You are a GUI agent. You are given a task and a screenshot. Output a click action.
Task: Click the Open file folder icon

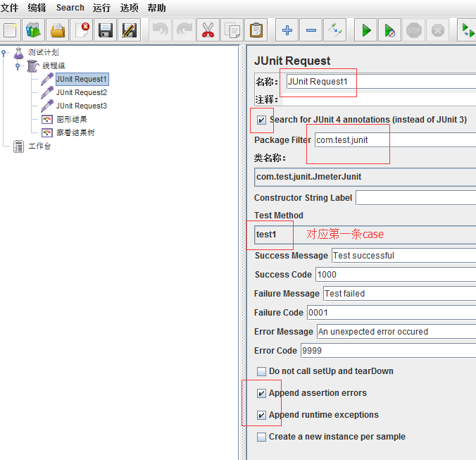pyautogui.click(x=57, y=30)
